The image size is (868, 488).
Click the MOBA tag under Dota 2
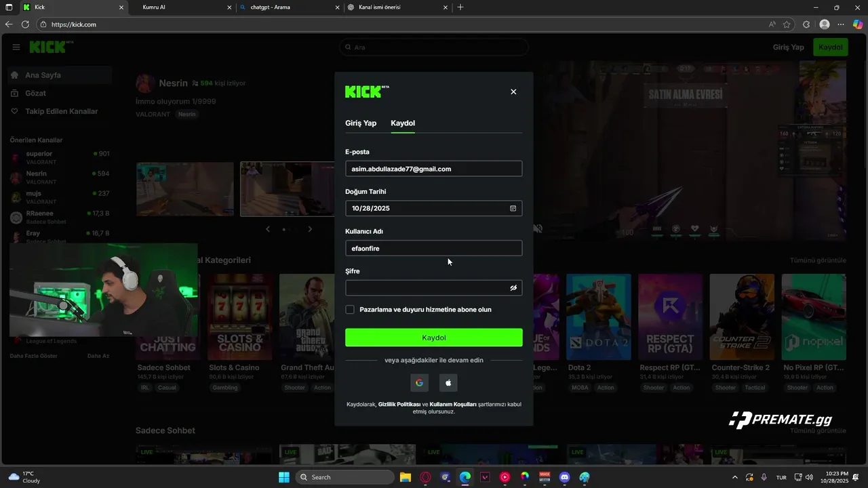pos(580,388)
